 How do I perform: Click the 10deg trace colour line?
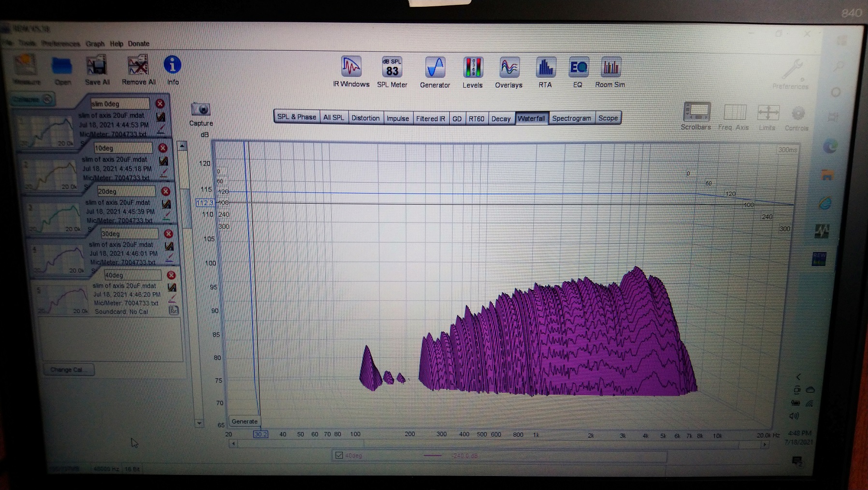pyautogui.click(x=164, y=173)
